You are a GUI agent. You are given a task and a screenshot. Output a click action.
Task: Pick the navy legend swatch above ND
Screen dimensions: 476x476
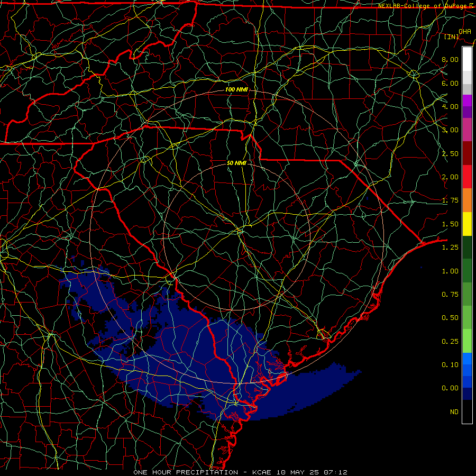[x=467, y=394]
